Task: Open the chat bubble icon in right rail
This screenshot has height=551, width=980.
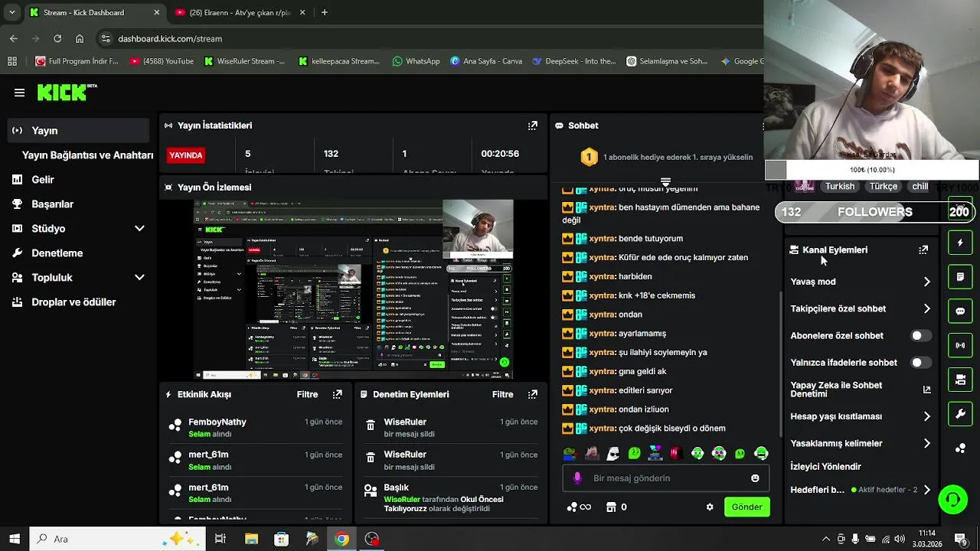Action: tap(960, 311)
